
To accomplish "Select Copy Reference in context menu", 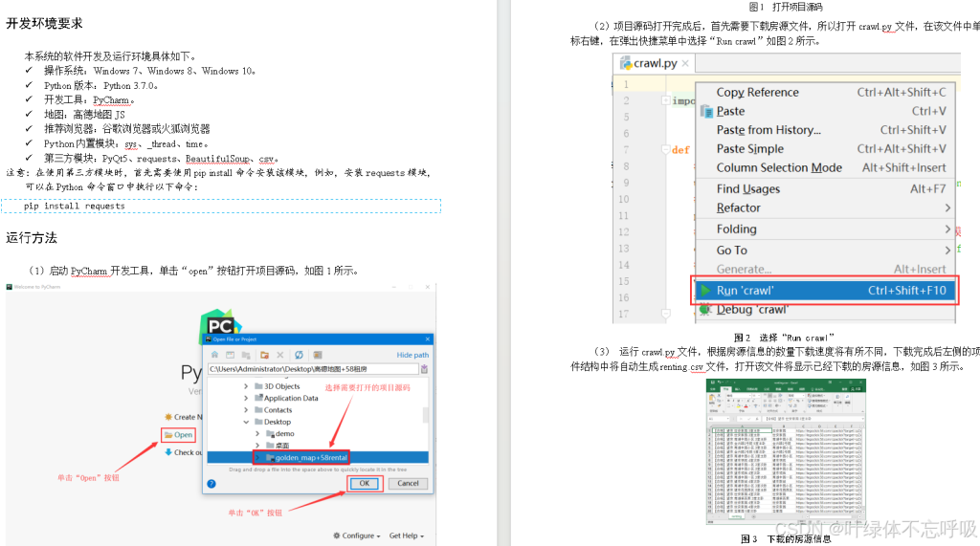I will click(825, 93).
